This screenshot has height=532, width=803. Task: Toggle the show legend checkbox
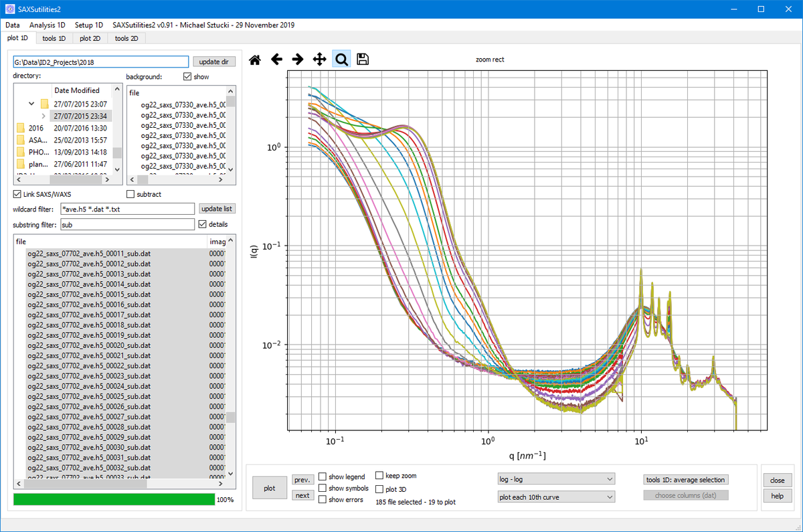[x=323, y=477]
